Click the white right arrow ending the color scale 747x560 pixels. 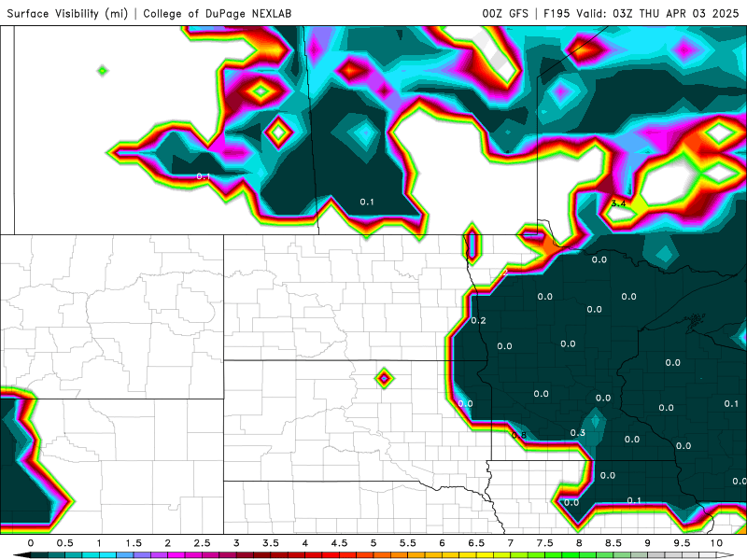tap(725, 555)
